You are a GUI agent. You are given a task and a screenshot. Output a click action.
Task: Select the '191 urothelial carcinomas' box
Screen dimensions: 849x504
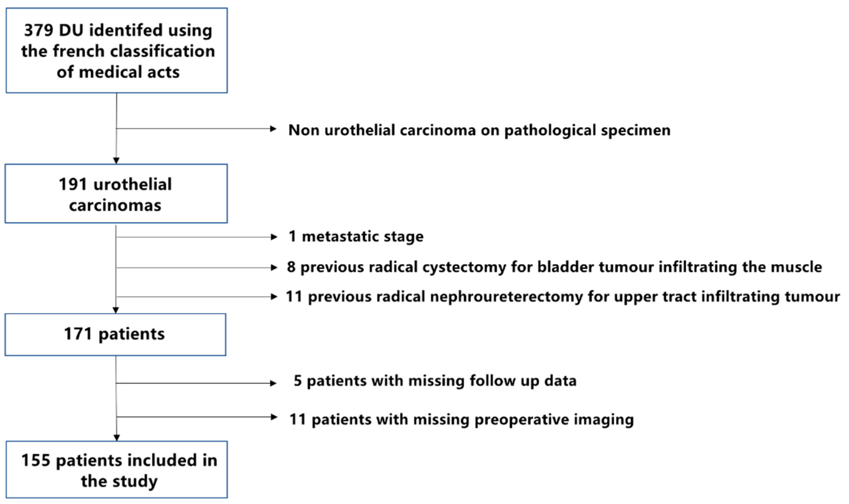(116, 194)
